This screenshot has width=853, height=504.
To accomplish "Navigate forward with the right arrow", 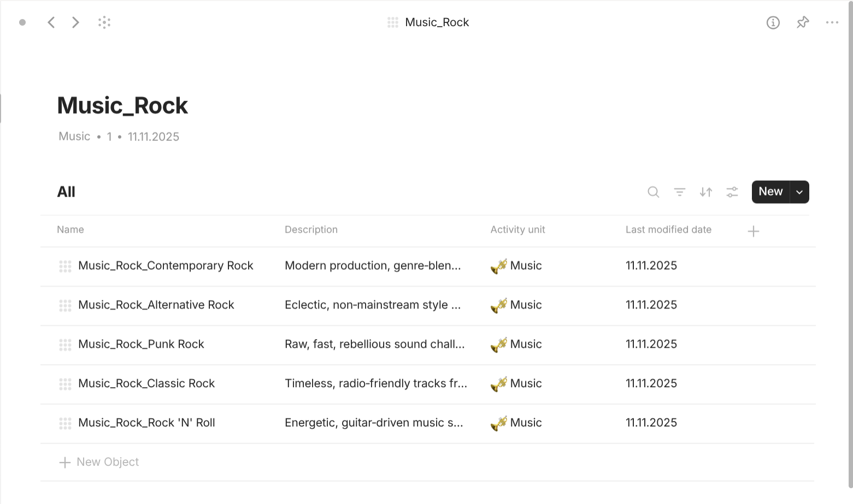I will coord(75,22).
